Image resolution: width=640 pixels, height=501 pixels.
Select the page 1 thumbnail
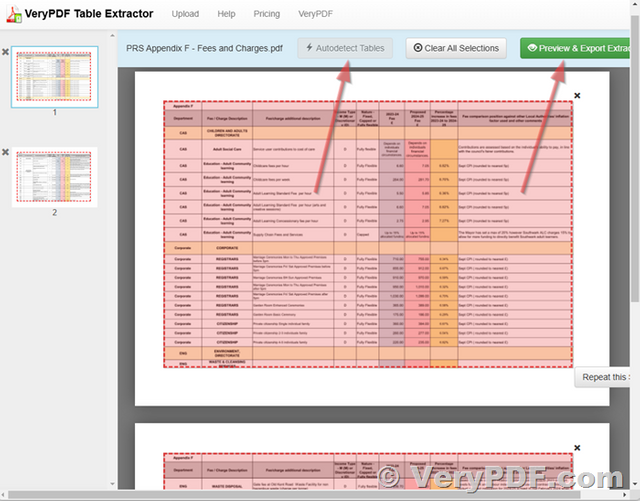[55, 77]
